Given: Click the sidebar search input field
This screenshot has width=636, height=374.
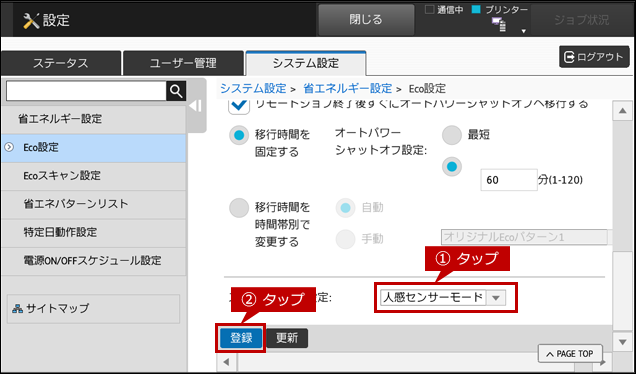Looking at the screenshot, I should 86,91.
